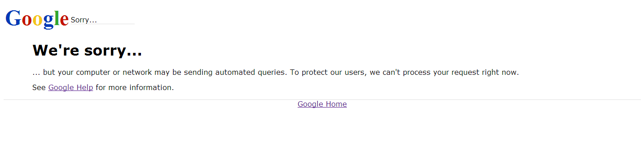
Task: Click the words "computer or network"
Action: pos(115,72)
